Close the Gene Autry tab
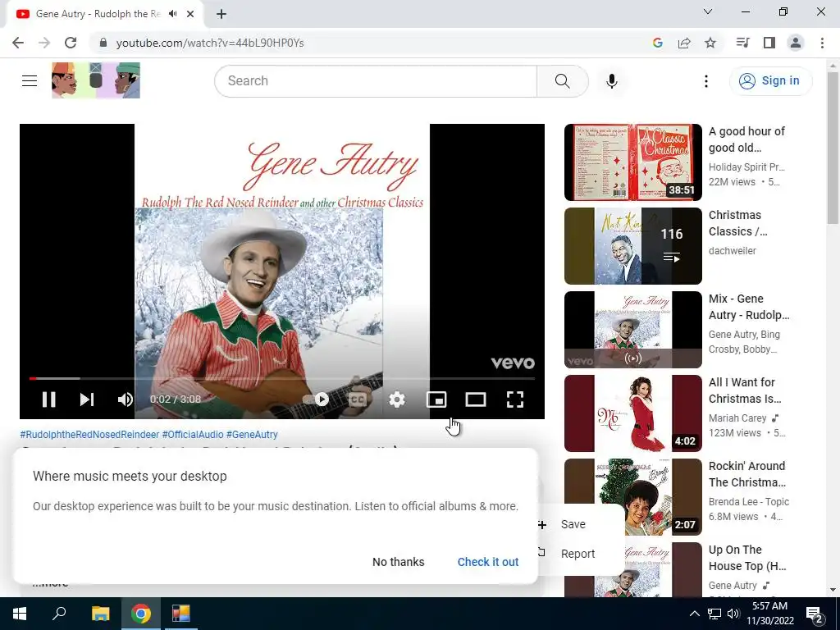 coord(190,14)
